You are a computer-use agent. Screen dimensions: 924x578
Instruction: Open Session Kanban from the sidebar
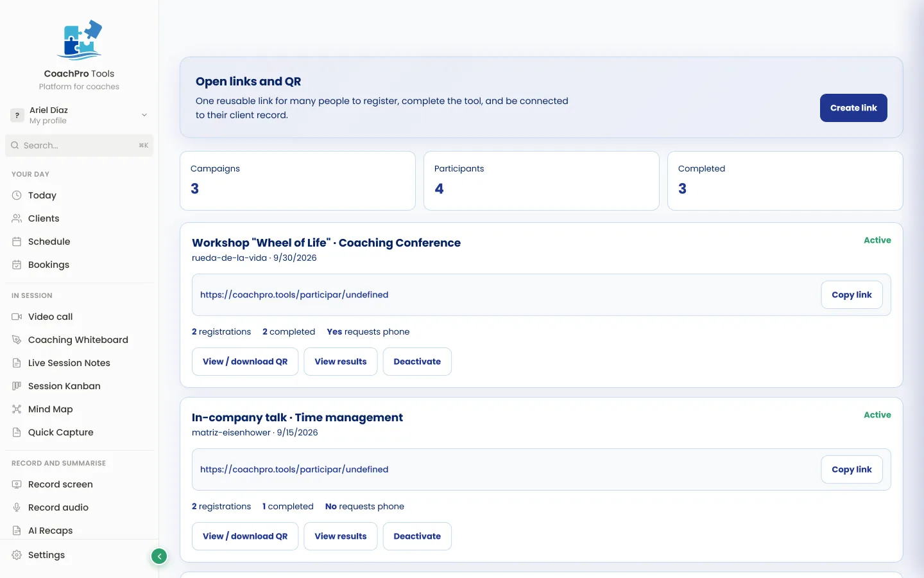pos(79,386)
